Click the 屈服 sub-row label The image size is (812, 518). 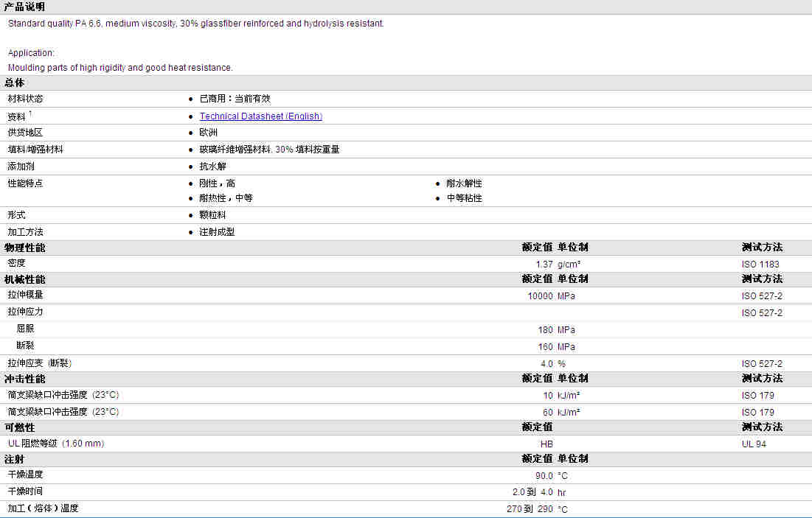click(25, 329)
